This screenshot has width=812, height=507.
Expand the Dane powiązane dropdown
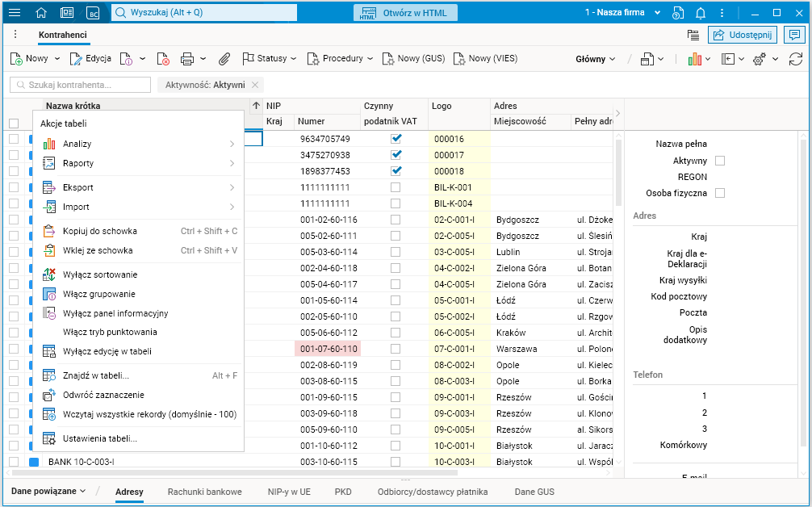[x=48, y=491]
